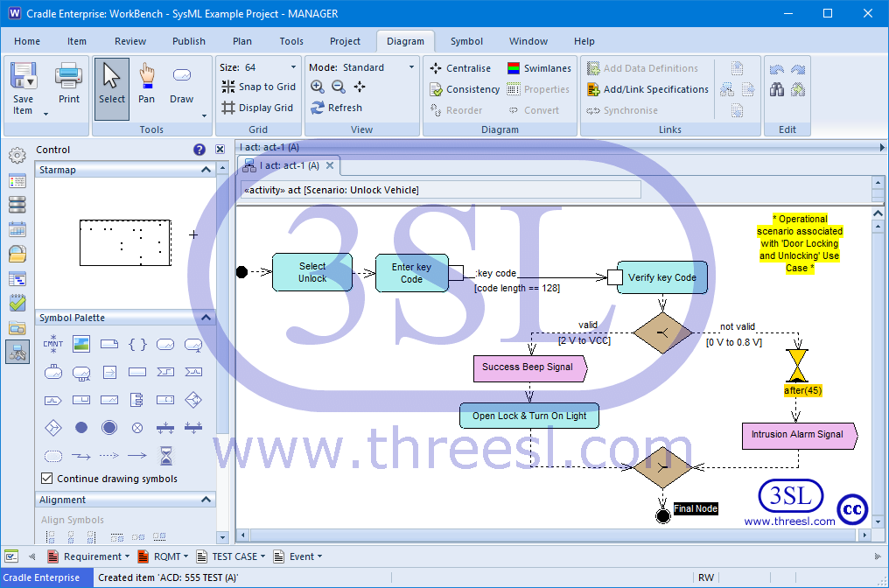The height and width of the screenshot is (588, 889).
Task: Refresh the diagram view
Action: tap(336, 108)
